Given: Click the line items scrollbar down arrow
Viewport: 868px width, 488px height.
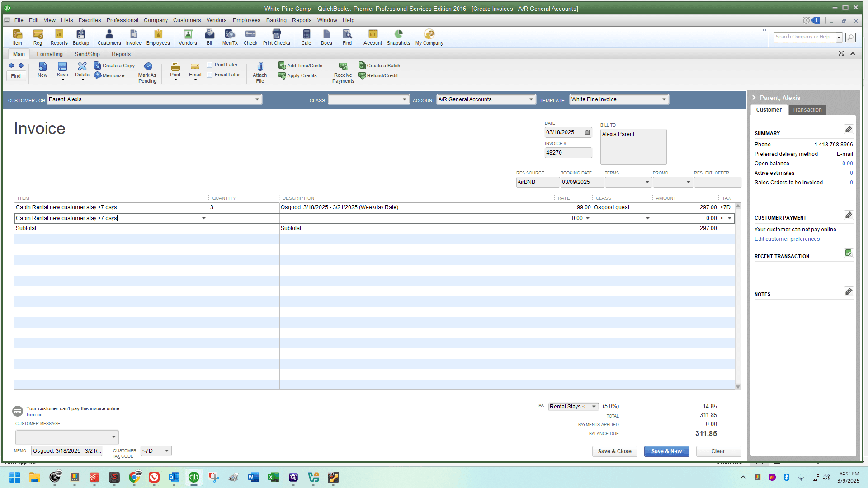Looking at the screenshot, I should coord(738,387).
